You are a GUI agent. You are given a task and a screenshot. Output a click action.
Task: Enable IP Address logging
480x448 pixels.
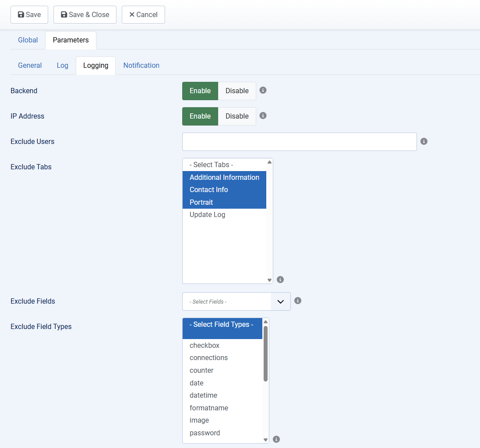click(x=200, y=116)
